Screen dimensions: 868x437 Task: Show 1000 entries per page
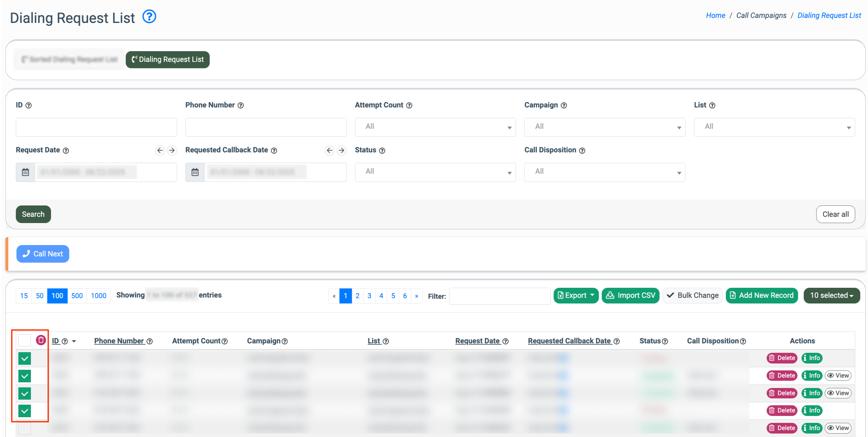98,296
